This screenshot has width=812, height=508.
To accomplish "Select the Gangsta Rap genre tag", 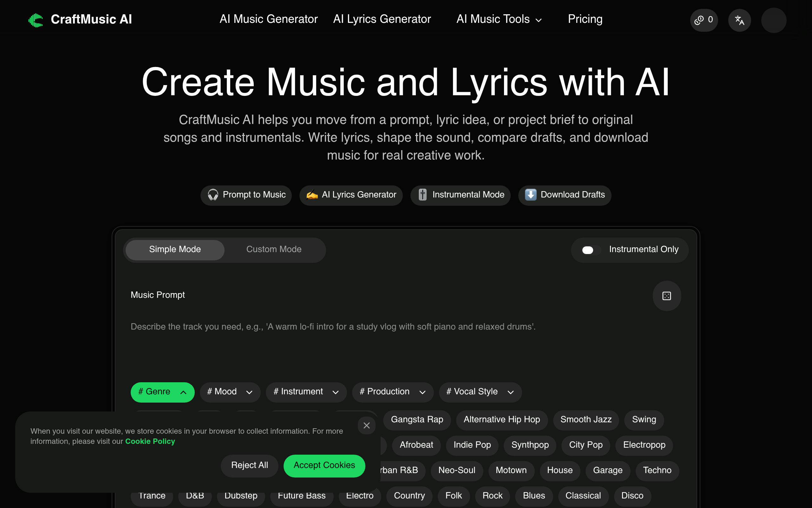I will tap(417, 420).
